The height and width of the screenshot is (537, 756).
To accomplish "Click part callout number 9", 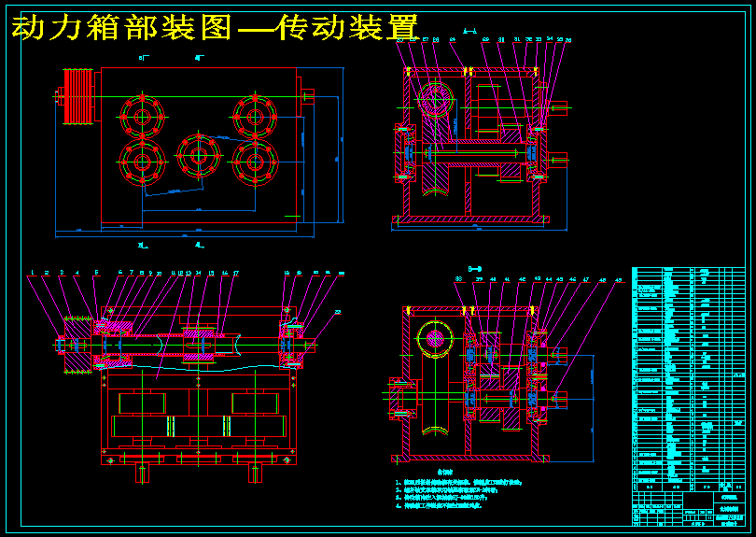I will [x=150, y=273].
